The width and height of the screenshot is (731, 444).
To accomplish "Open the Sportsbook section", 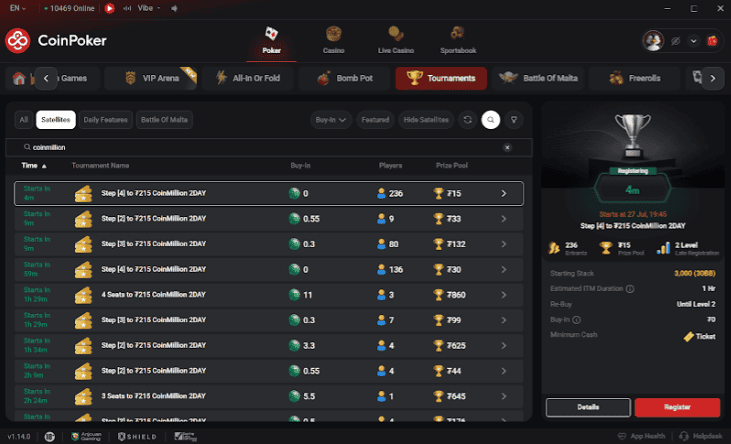I will 458,41.
